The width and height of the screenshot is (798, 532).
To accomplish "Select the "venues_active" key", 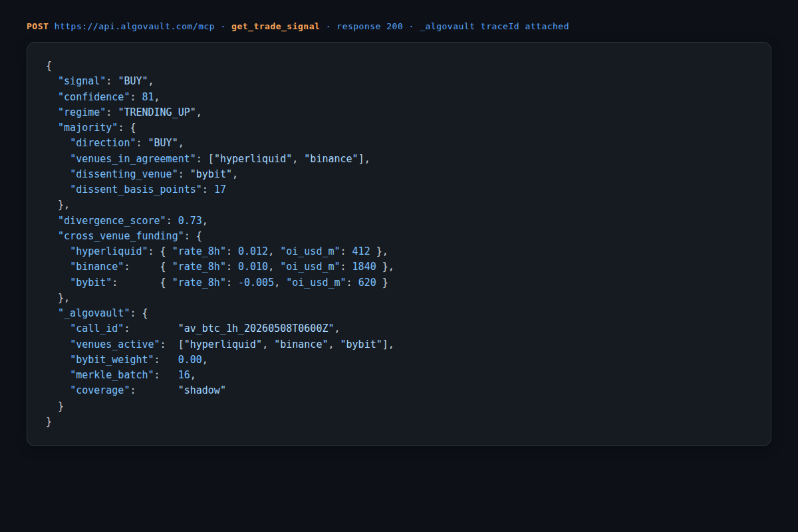I will coord(116,344).
